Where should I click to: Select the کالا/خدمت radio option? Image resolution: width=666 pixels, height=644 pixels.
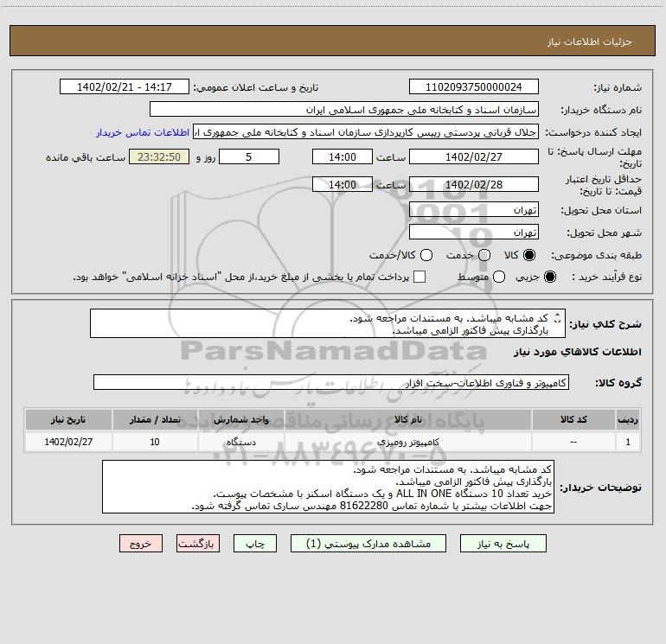point(426,255)
